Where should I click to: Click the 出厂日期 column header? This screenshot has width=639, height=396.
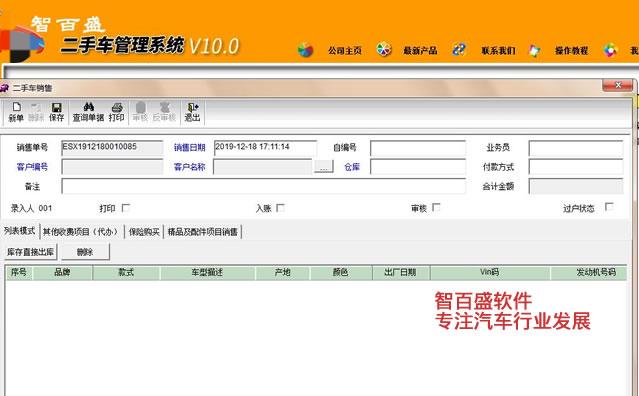click(401, 273)
